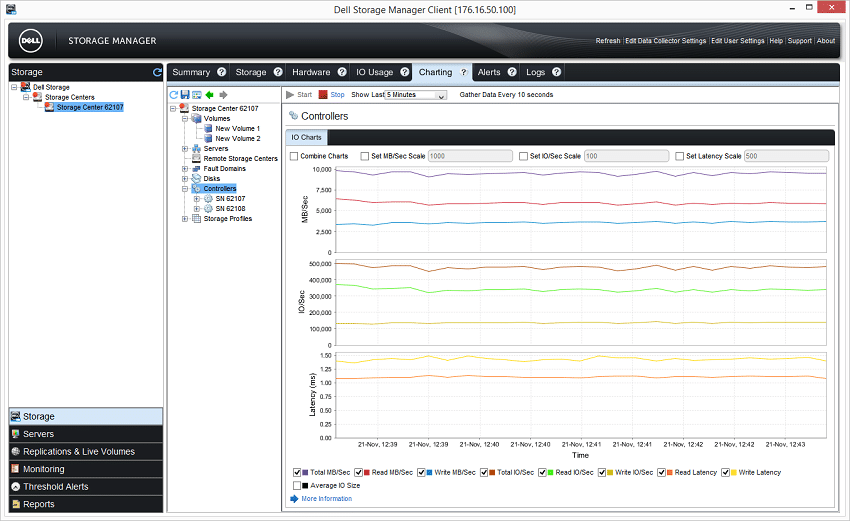Open help icon beside Charting tab
The height and width of the screenshot is (521, 850).
click(463, 72)
